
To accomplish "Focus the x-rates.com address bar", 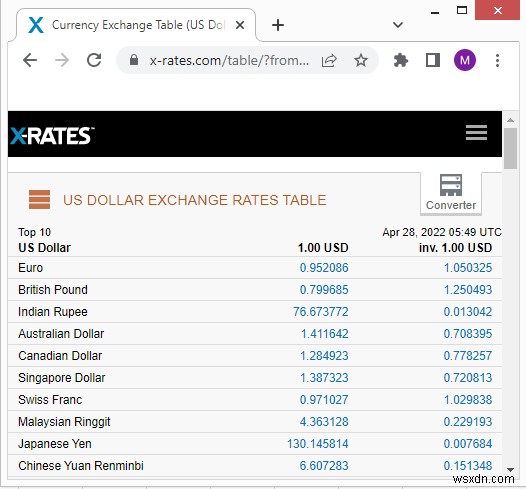I will 229,61.
